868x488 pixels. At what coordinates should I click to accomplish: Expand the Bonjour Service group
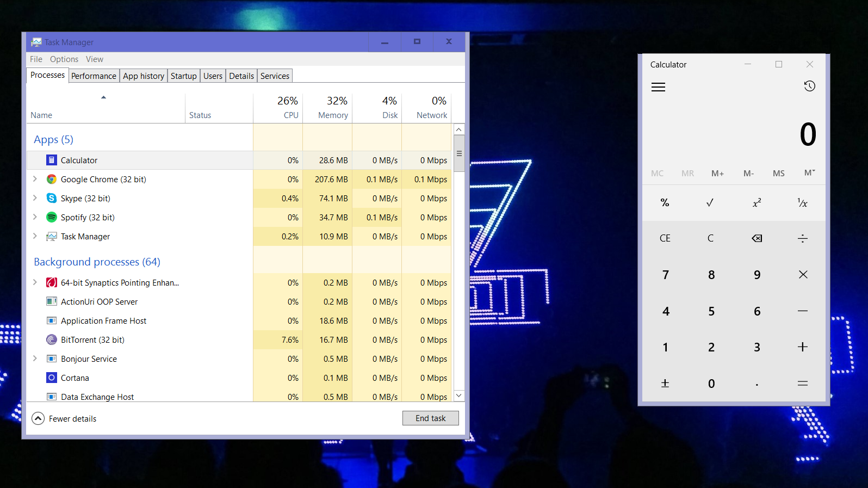coord(35,359)
